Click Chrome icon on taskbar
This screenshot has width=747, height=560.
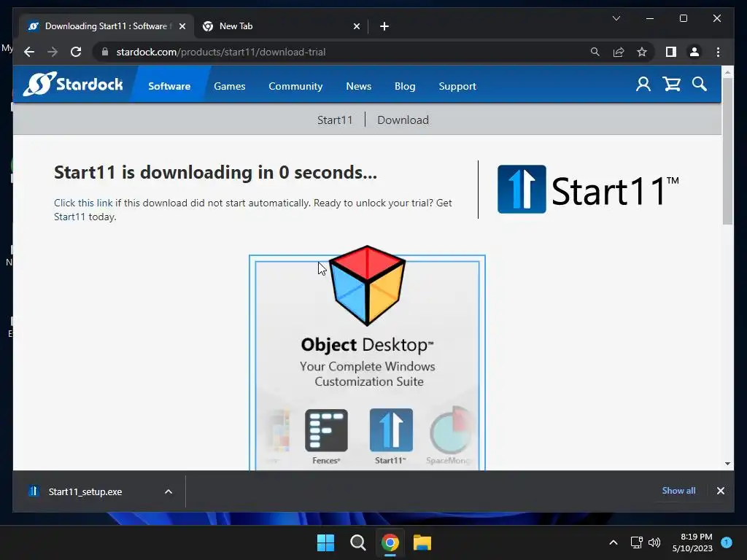point(390,542)
